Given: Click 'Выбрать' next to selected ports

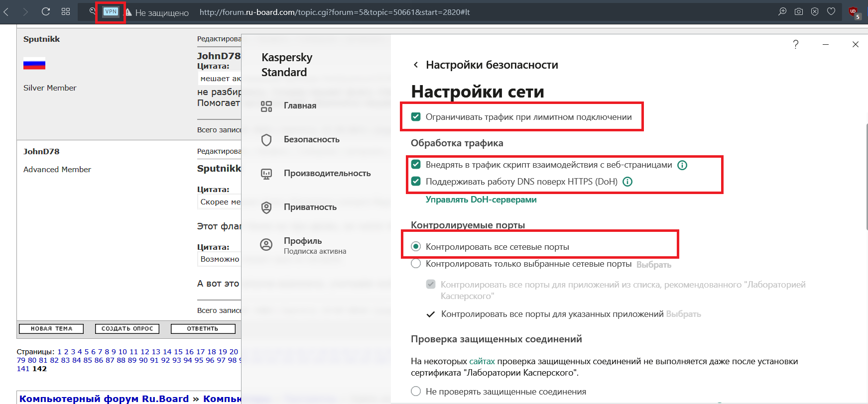Looking at the screenshot, I should (654, 265).
